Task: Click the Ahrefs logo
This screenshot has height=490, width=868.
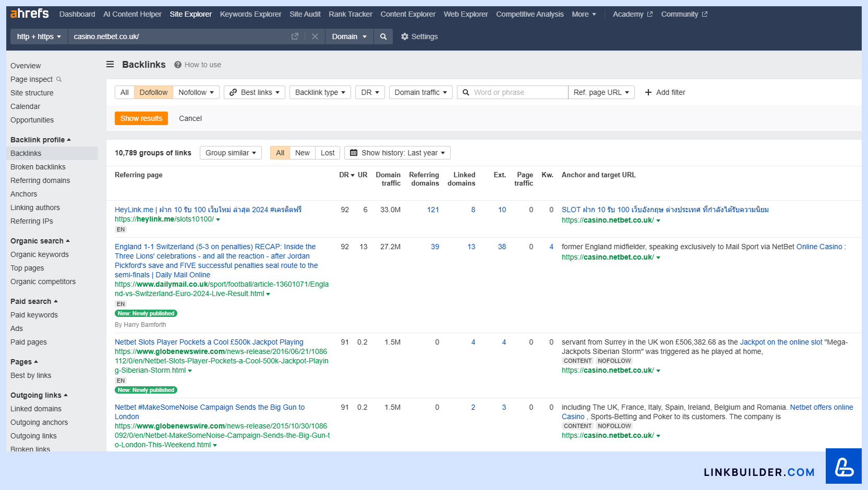Action: click(30, 14)
